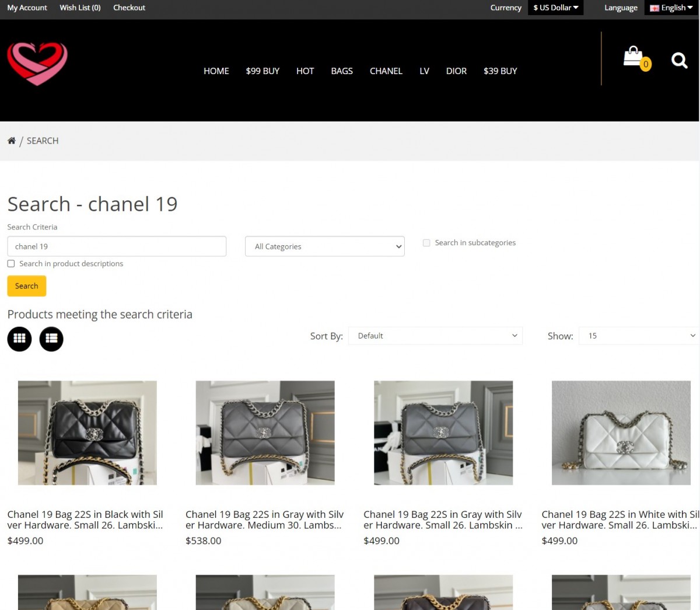Open the Sort By Default dropdown
This screenshot has height=610, width=700.
(x=435, y=336)
